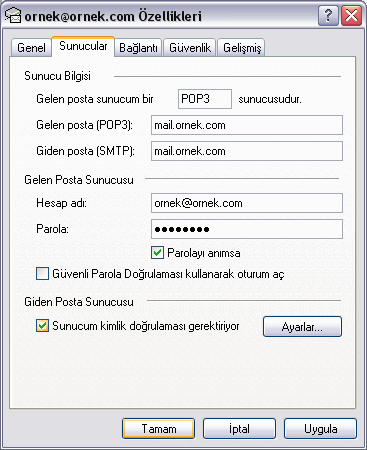
Task: Click the Parola password field
Action: tap(247, 229)
